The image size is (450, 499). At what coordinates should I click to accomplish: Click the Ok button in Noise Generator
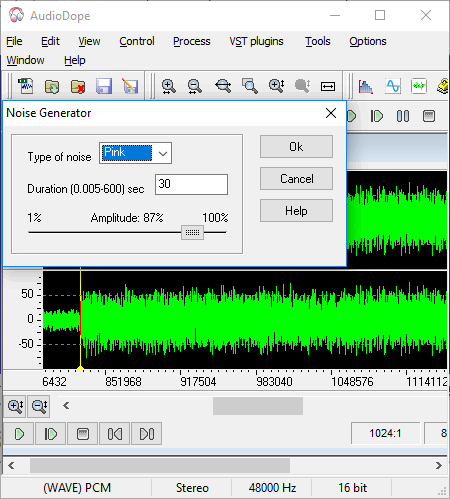(x=296, y=147)
